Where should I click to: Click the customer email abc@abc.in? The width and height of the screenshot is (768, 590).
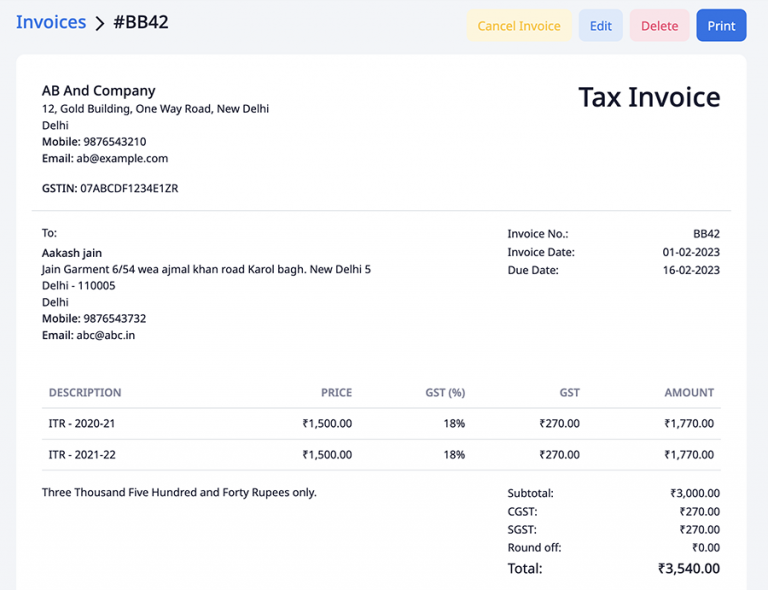coord(106,336)
